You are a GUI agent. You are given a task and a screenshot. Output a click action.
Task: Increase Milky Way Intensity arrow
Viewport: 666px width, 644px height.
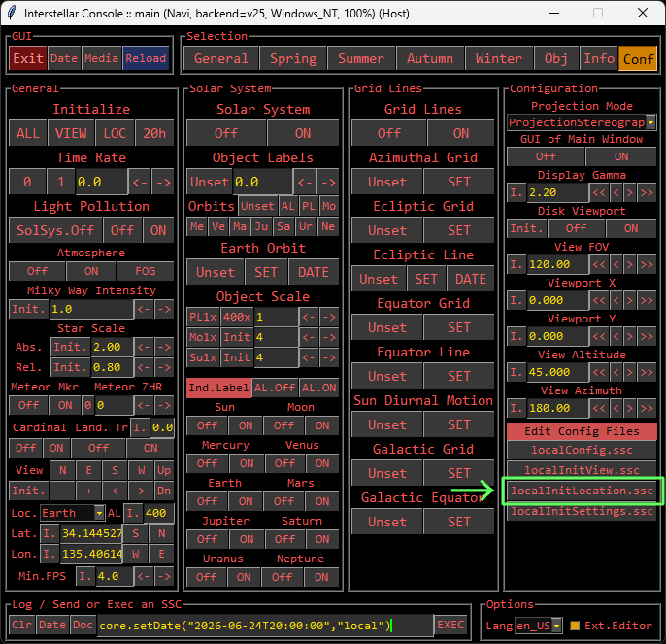164,309
